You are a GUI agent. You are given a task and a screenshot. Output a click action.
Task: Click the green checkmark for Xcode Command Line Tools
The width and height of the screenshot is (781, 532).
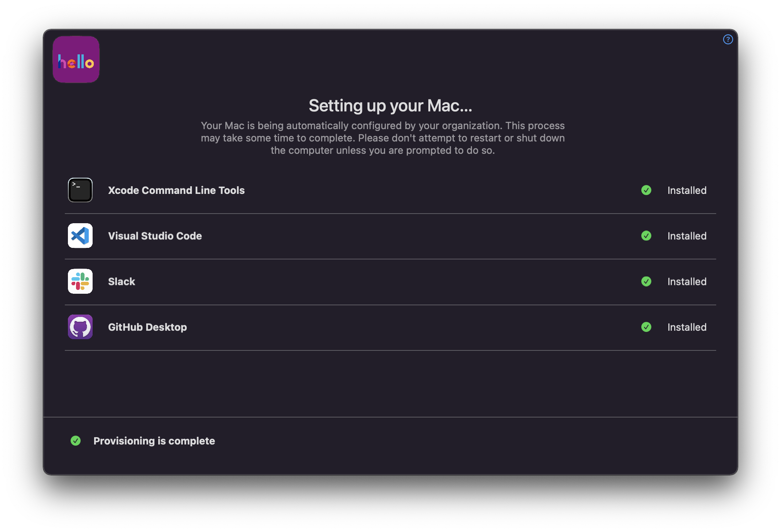(x=646, y=190)
